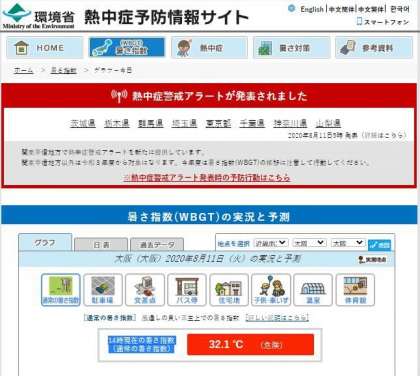Select the bus stop (バス停) location icon
Image resolution: width=420 pixels, height=376 pixels.
(x=187, y=290)
